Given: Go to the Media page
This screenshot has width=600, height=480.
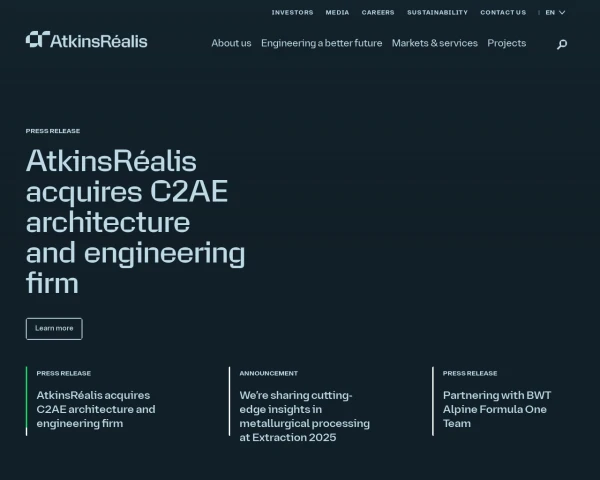Looking at the screenshot, I should [x=337, y=13].
